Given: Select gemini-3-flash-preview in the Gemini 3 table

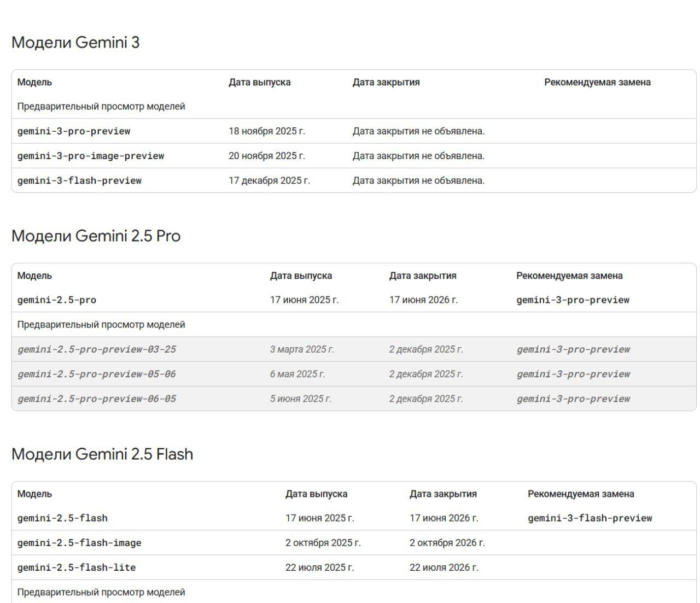Looking at the screenshot, I should [79, 180].
